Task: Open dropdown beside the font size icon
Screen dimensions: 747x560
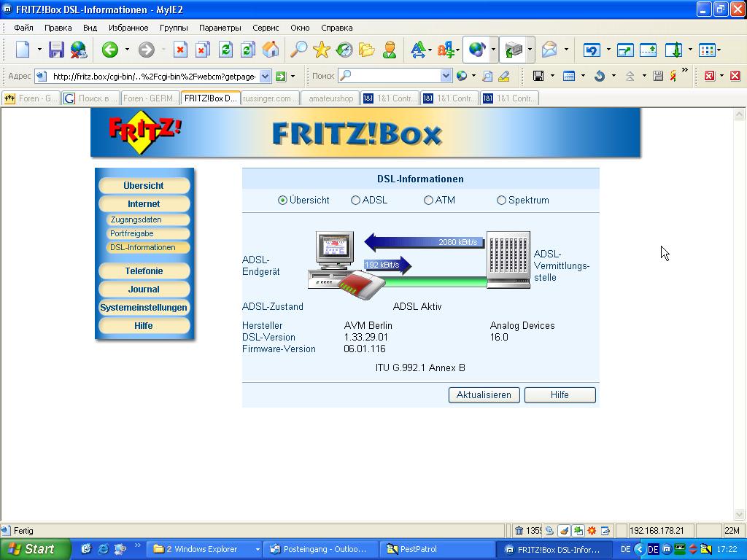Action: (430, 50)
